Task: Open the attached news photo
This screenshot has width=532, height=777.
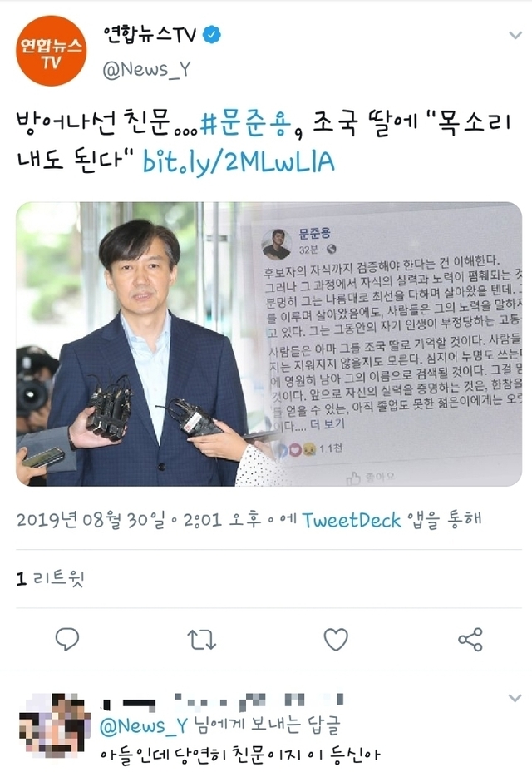Action: pos(269,344)
